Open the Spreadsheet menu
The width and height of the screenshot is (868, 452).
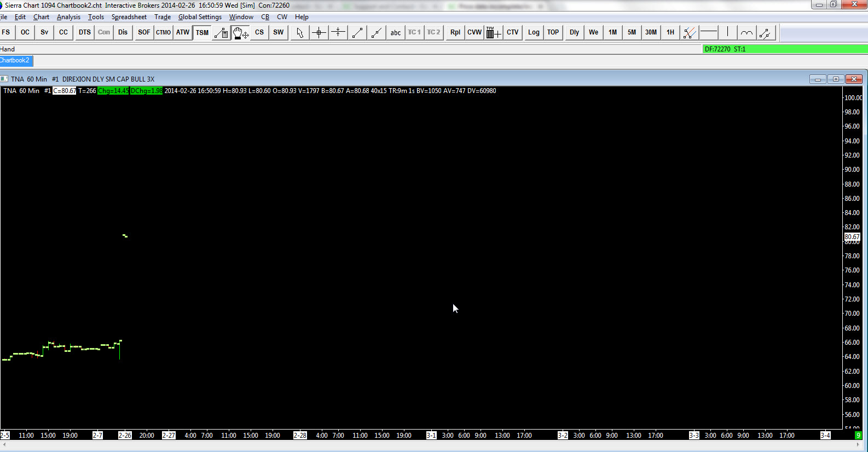pos(129,17)
